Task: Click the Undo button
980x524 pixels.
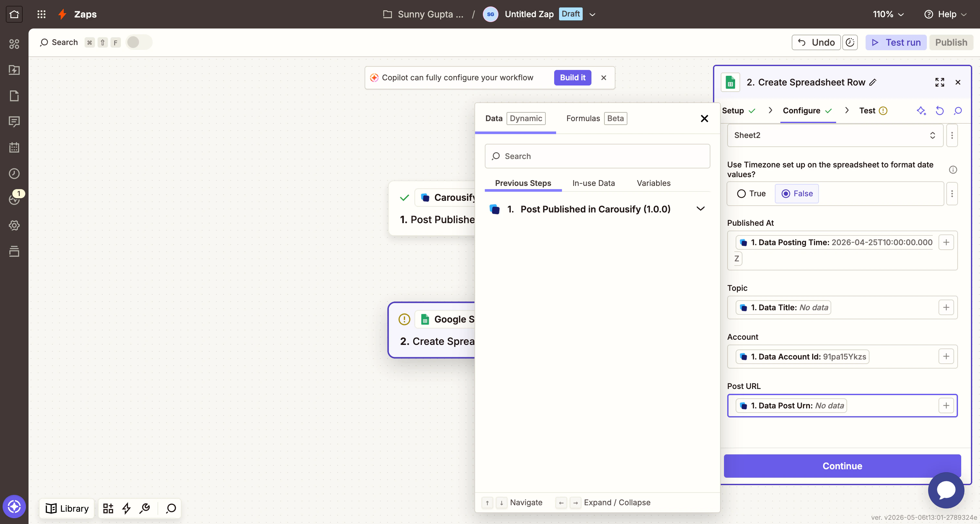Action: [816, 42]
